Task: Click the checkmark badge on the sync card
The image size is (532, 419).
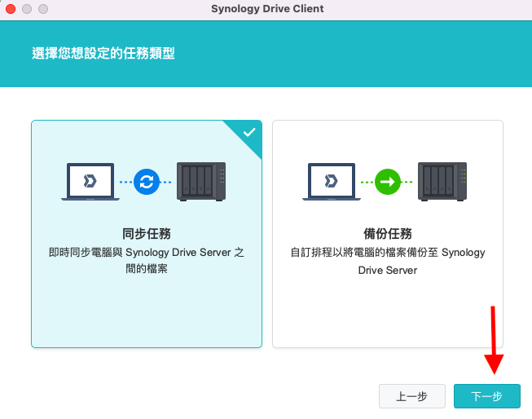Action: click(x=249, y=132)
